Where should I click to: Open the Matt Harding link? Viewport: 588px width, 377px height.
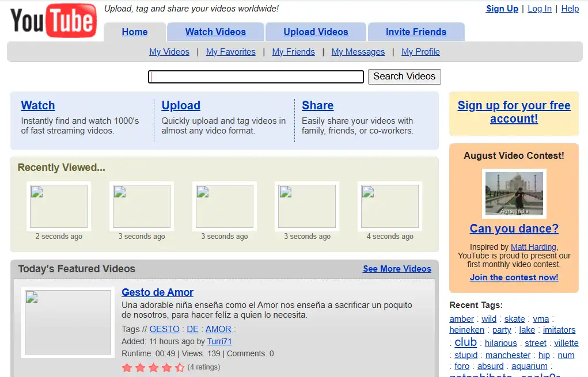(x=534, y=247)
